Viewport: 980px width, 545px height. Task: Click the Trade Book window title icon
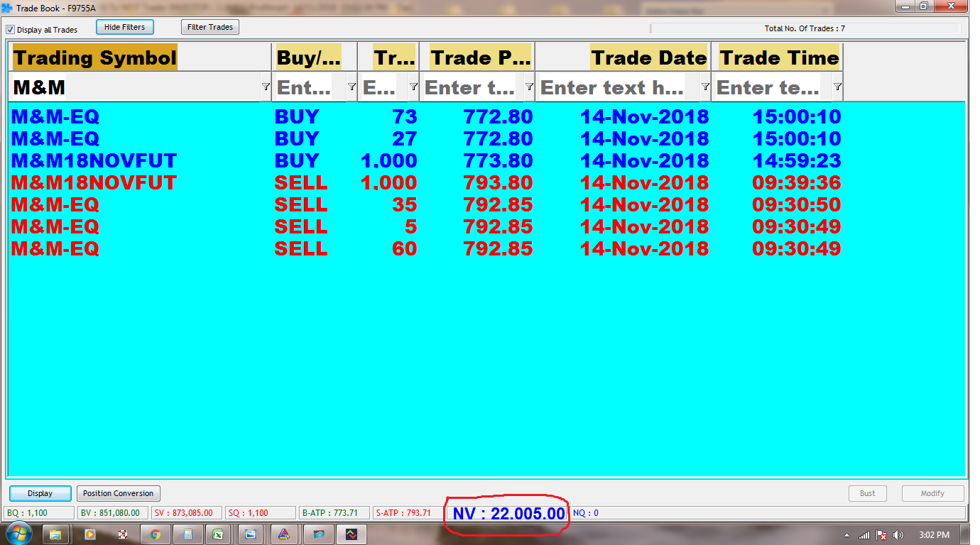[7, 8]
